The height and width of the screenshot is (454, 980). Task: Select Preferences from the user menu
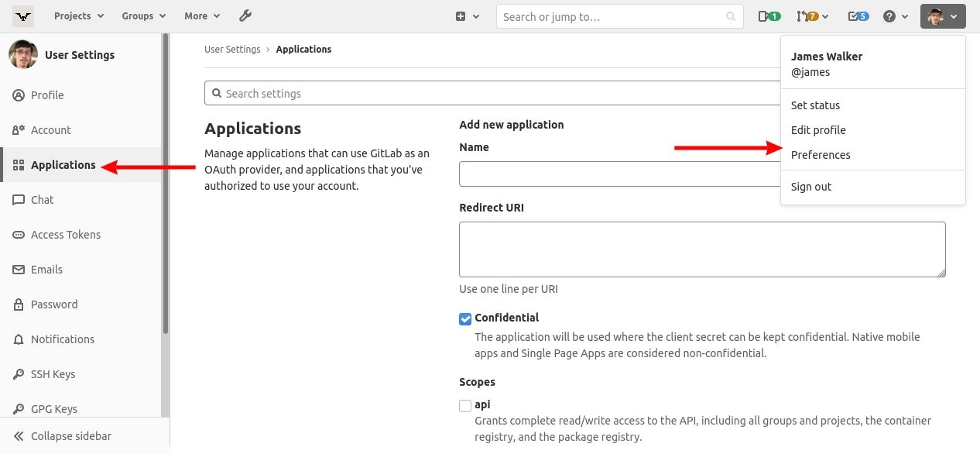[821, 155]
